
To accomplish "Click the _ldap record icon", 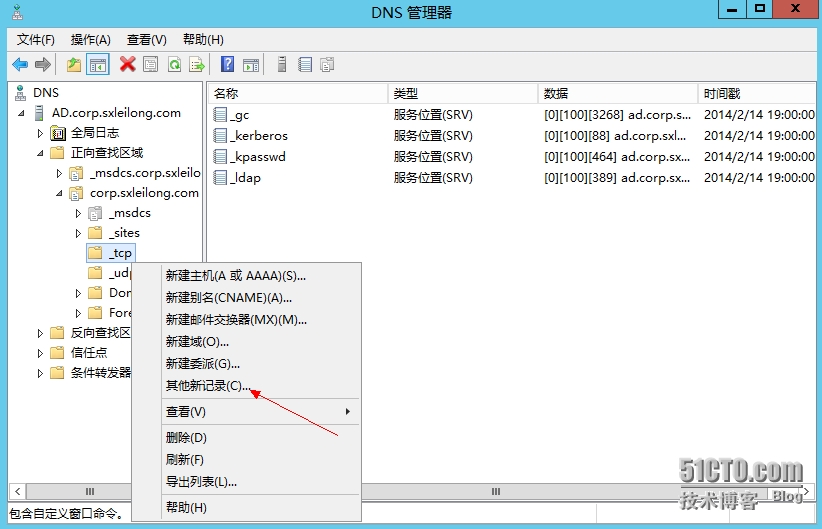I will 221,177.
